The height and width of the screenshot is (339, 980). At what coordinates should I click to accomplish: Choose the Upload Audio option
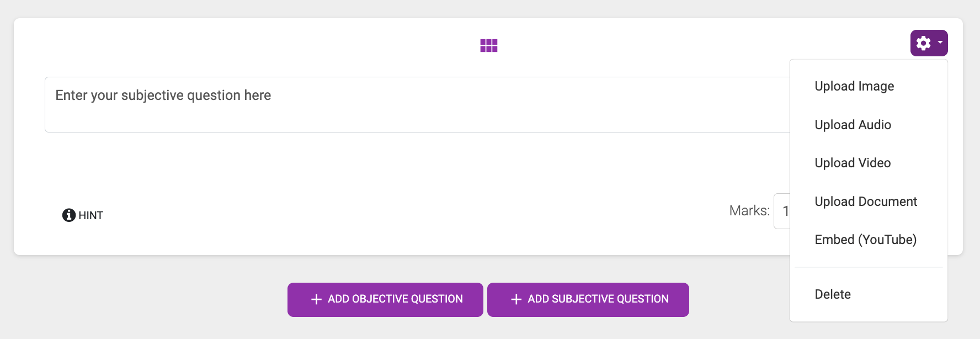pyautogui.click(x=853, y=125)
